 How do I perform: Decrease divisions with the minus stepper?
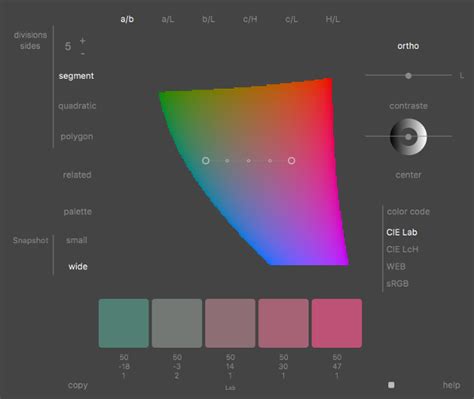[83, 53]
